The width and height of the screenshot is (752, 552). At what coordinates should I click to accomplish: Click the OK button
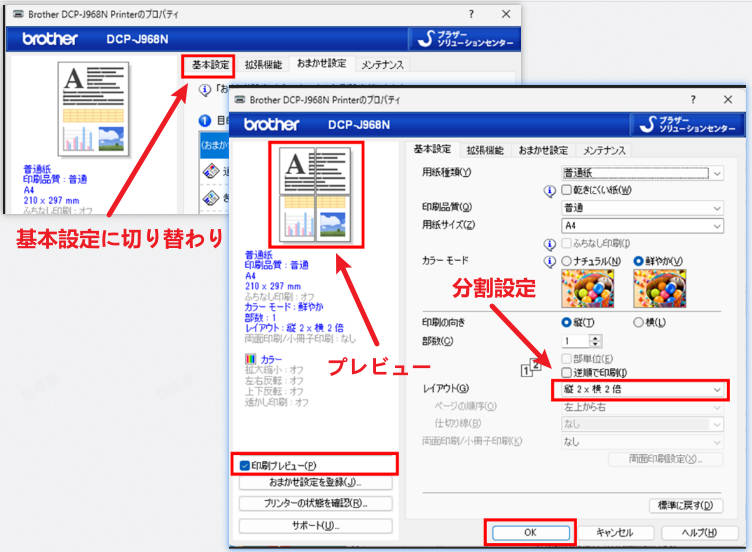click(x=530, y=532)
